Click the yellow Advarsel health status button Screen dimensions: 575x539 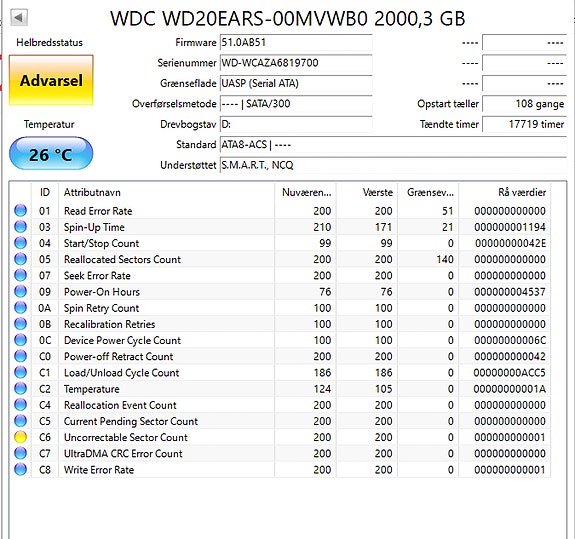pyautogui.click(x=51, y=80)
